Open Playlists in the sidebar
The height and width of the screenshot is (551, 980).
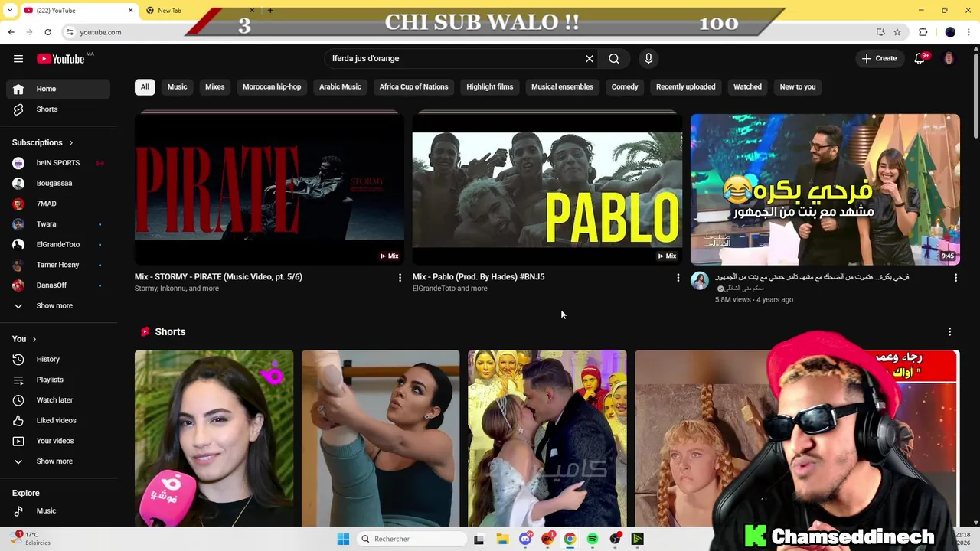pyautogui.click(x=58, y=380)
